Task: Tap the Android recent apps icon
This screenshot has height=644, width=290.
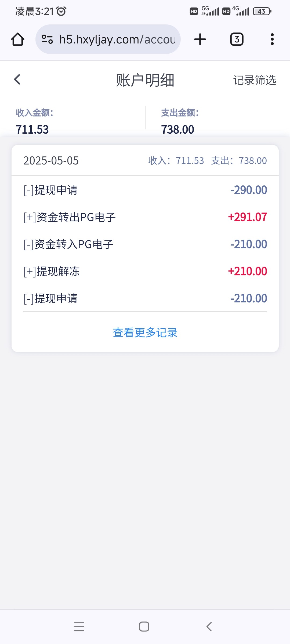Action: tap(79, 627)
